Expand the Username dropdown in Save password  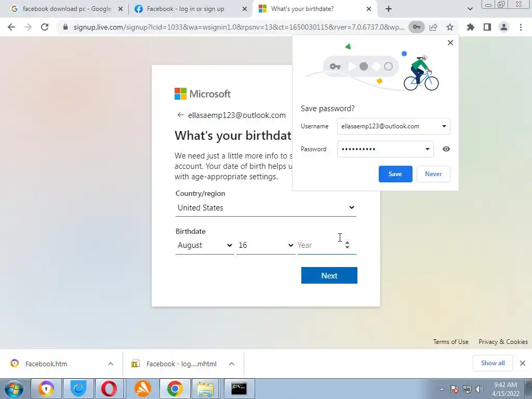point(444,126)
